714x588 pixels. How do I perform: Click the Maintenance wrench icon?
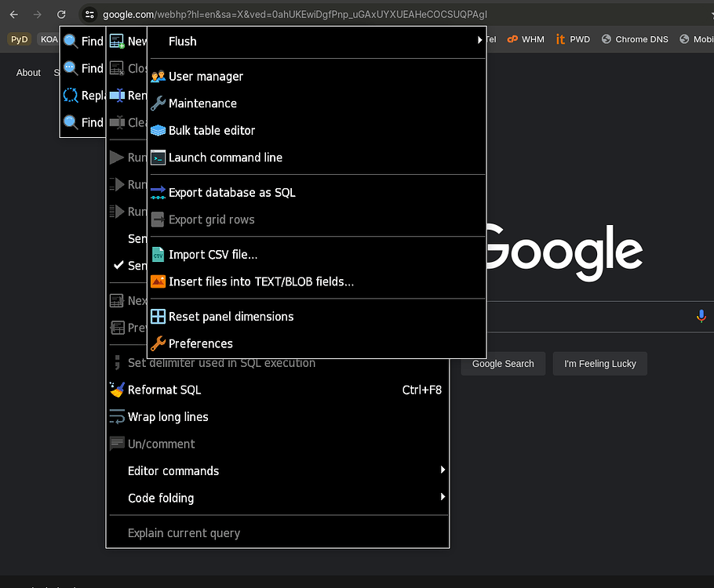pyautogui.click(x=158, y=103)
